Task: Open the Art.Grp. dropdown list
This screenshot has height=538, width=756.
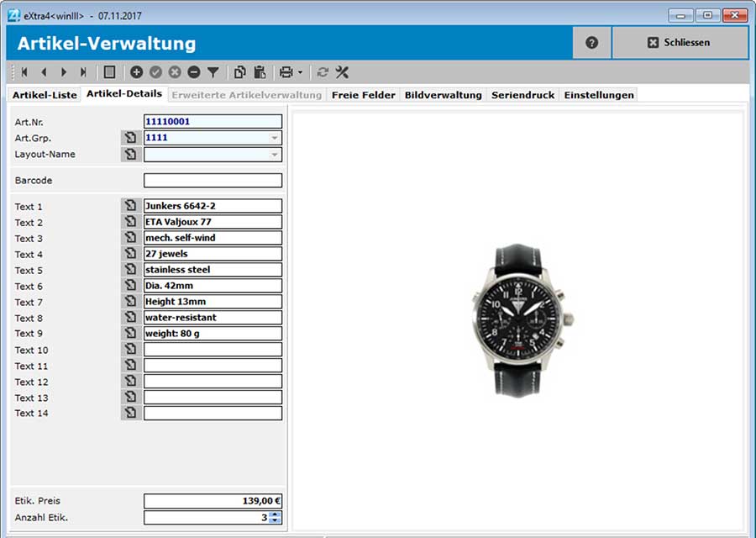Action: tap(275, 138)
